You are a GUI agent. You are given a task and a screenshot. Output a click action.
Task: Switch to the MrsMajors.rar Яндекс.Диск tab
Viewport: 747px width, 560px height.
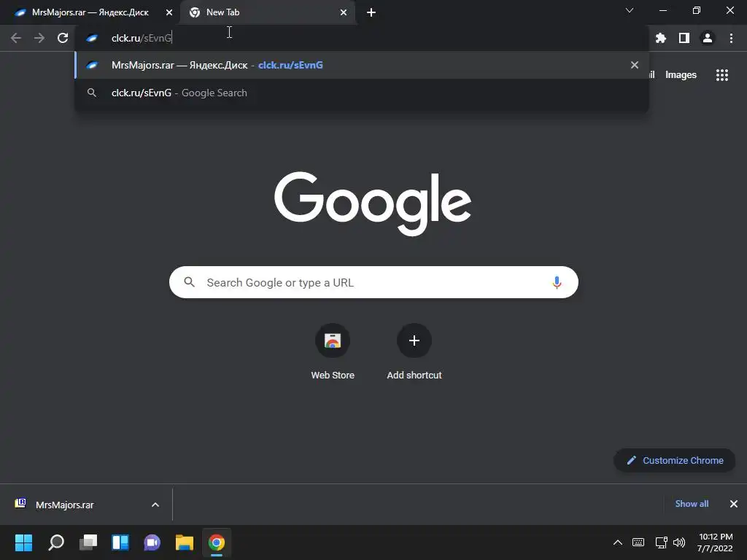(x=90, y=13)
